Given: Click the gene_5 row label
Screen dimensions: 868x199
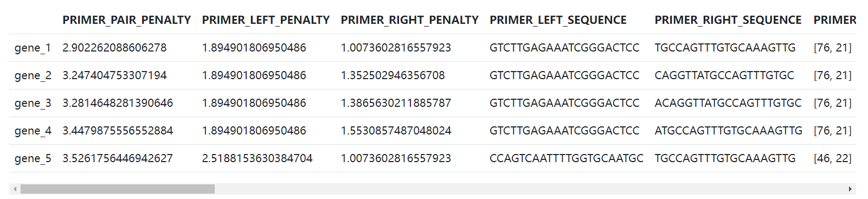Looking at the screenshot, I should pos(33,158).
